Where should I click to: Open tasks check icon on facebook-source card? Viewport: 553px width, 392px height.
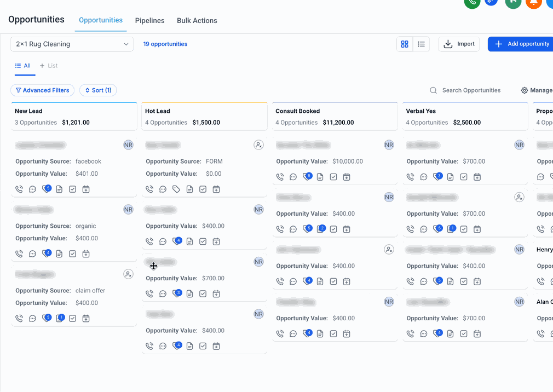tap(73, 189)
